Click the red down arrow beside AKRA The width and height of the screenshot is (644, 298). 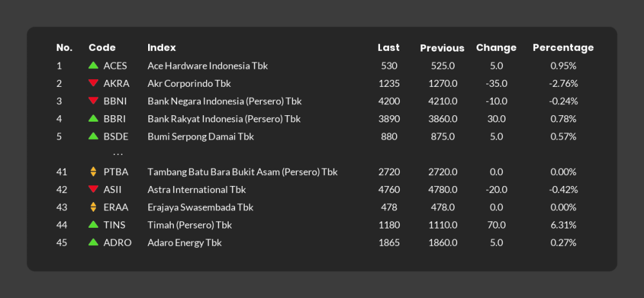(93, 83)
